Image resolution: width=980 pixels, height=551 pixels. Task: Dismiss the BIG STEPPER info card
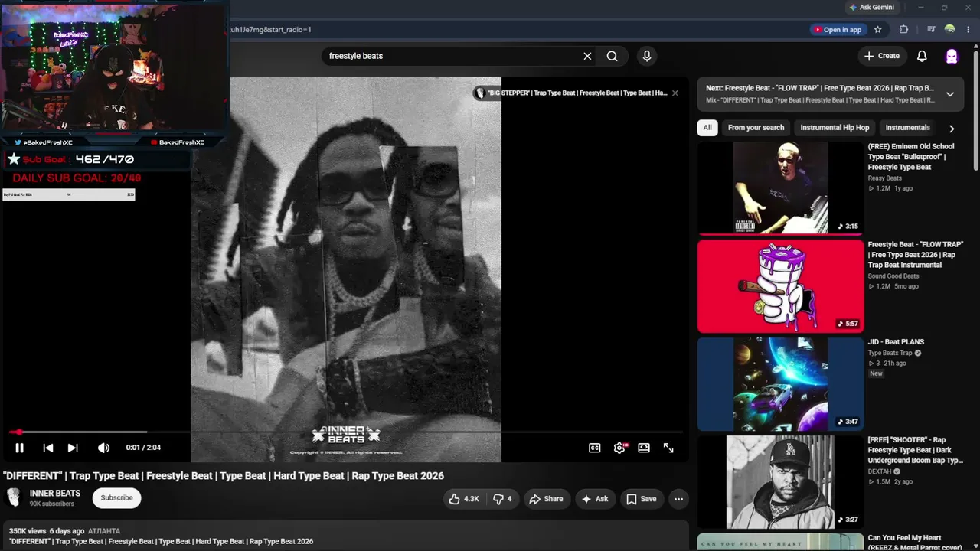tap(675, 93)
